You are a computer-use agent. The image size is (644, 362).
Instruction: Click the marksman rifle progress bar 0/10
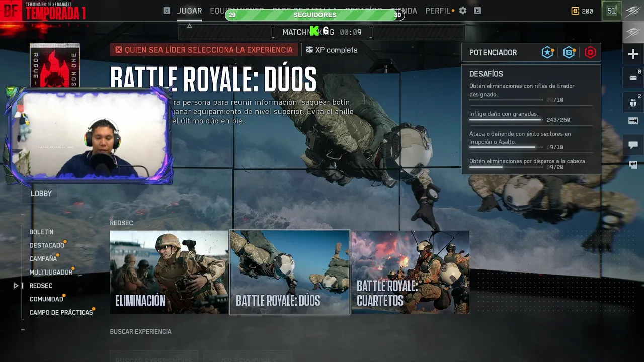pos(506,100)
